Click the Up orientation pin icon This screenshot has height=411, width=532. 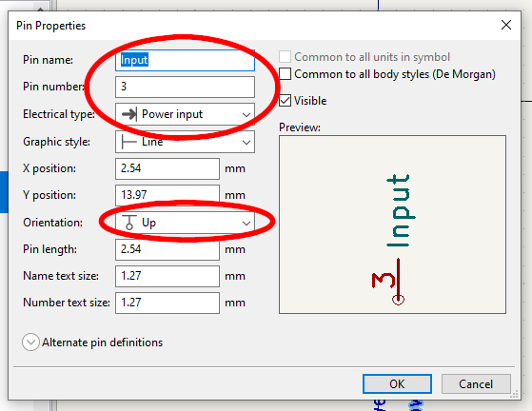128,223
